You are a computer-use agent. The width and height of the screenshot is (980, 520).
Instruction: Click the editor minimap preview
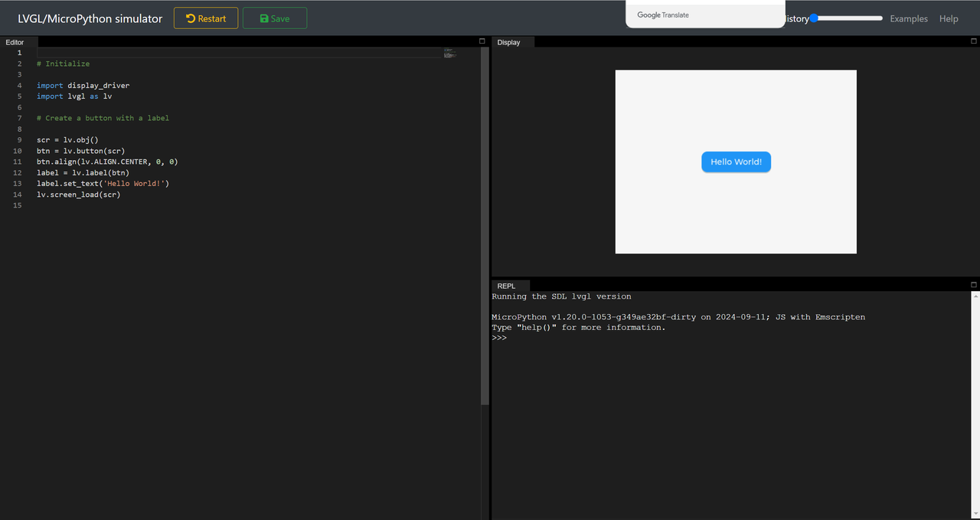click(x=449, y=54)
